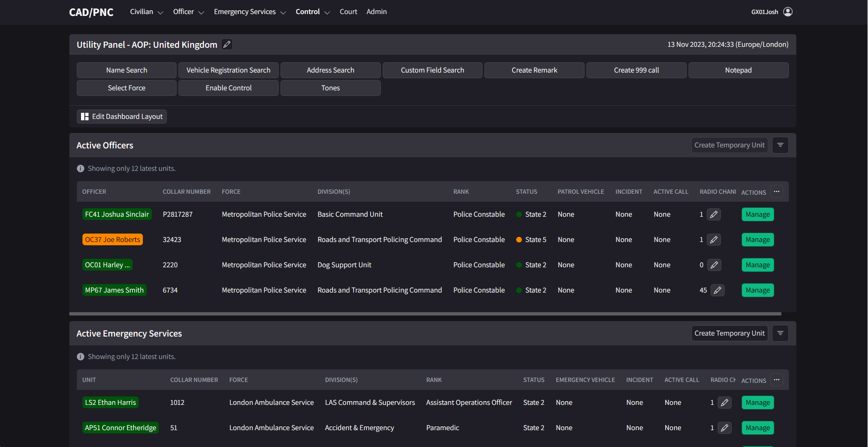
Task: Edit radio channel for LS2 Ethan Harris
Action: point(724,403)
